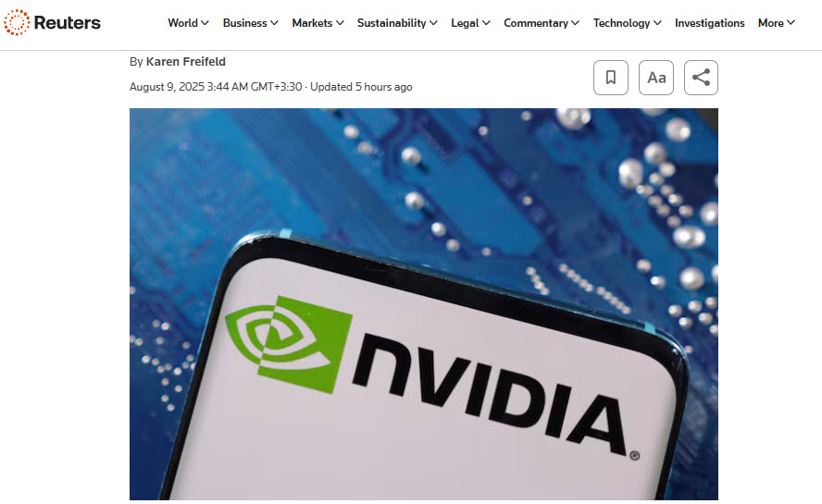This screenshot has height=504, width=822.
Task: Expand the Commentary menu
Action: (541, 23)
